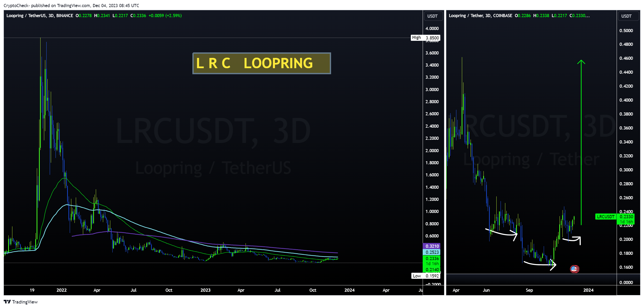Click the Sep label on Coinbase time axis
Image resolution: width=644 pixels, height=308 pixels.
pos(529,290)
